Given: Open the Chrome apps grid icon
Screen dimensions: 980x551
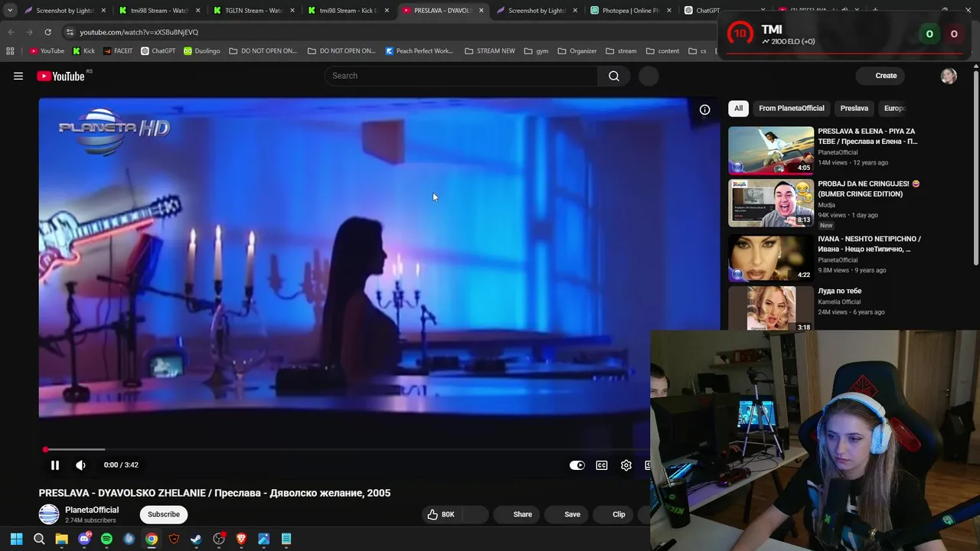Looking at the screenshot, I should tap(10, 51).
